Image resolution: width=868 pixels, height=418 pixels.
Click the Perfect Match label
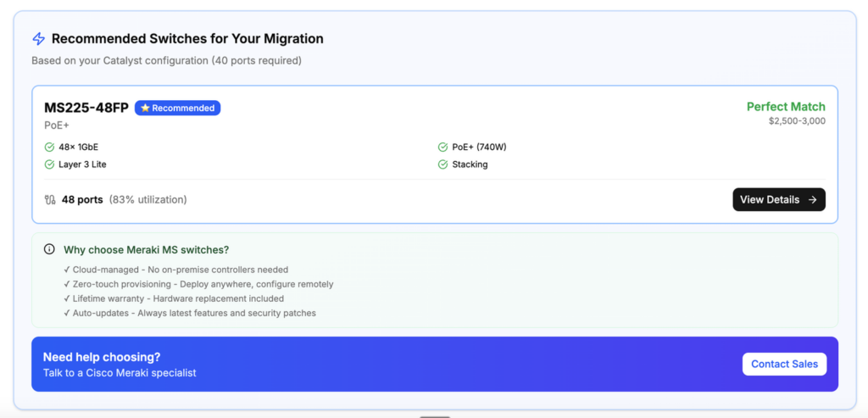click(x=785, y=107)
